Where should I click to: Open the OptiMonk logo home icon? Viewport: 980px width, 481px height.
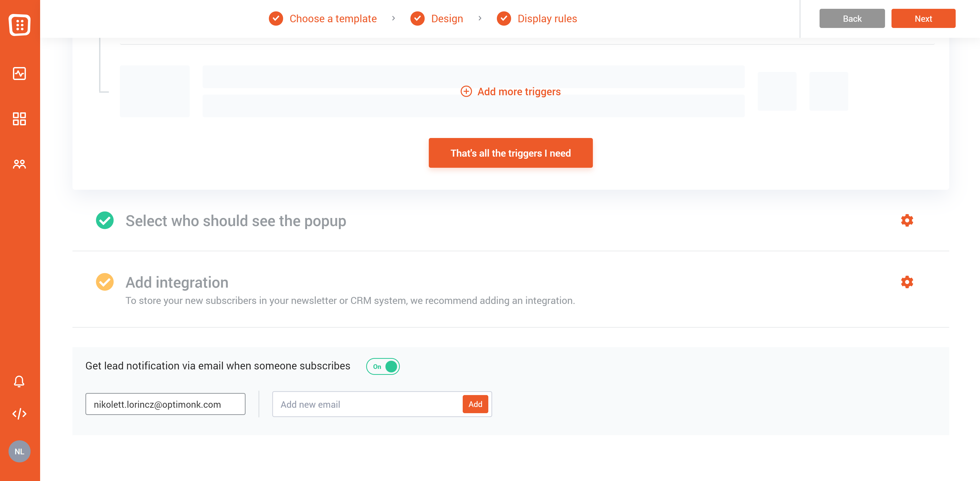(x=19, y=25)
